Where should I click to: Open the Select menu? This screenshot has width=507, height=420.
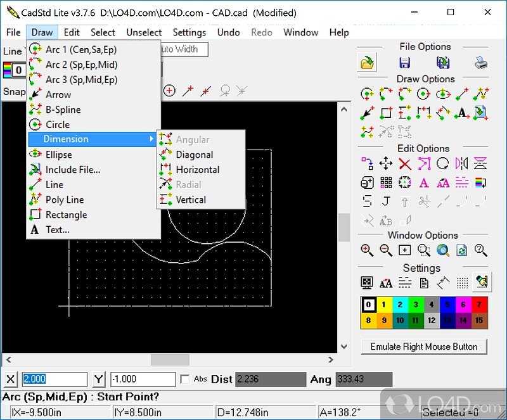click(103, 32)
